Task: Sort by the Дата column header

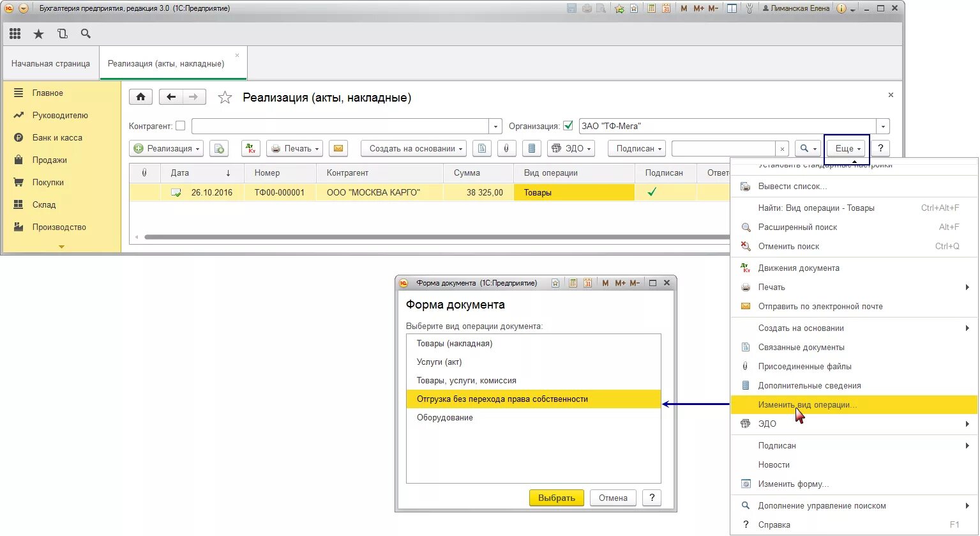Action: 202,172
